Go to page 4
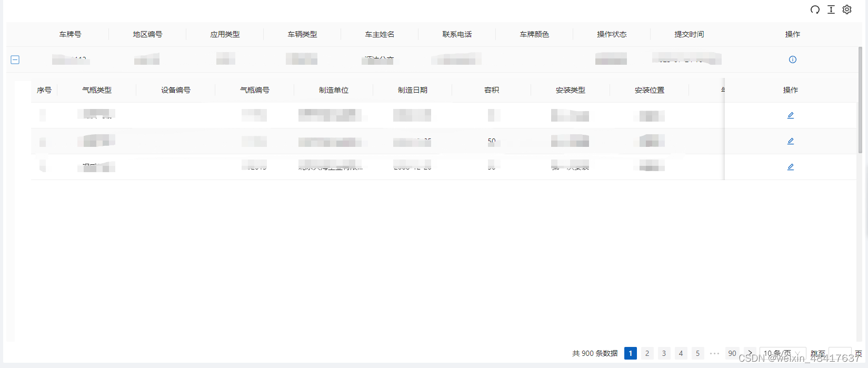 (681, 353)
